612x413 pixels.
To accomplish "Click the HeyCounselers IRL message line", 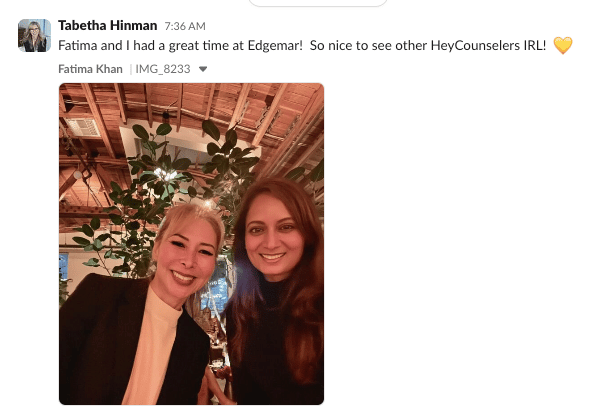I will (302, 46).
